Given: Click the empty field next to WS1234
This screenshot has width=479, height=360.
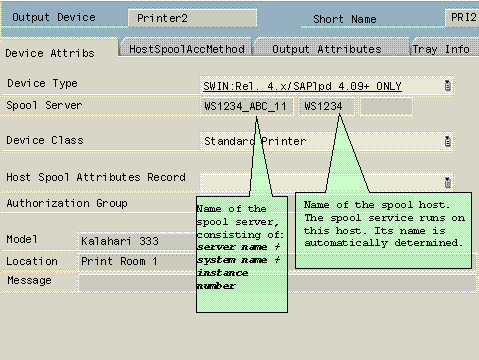Looking at the screenshot, I should pos(387,107).
